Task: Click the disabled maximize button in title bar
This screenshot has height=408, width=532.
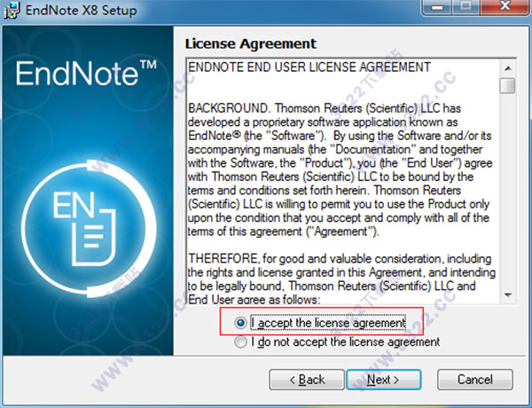Action: tap(466, 7)
